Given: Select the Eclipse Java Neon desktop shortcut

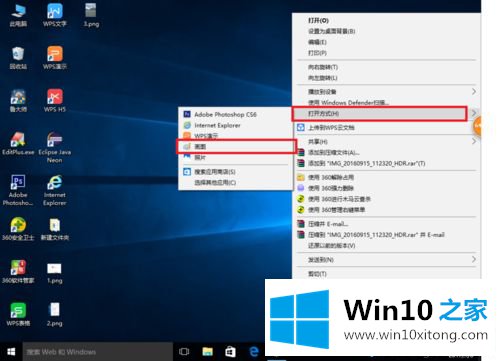Looking at the screenshot, I should [55, 147].
